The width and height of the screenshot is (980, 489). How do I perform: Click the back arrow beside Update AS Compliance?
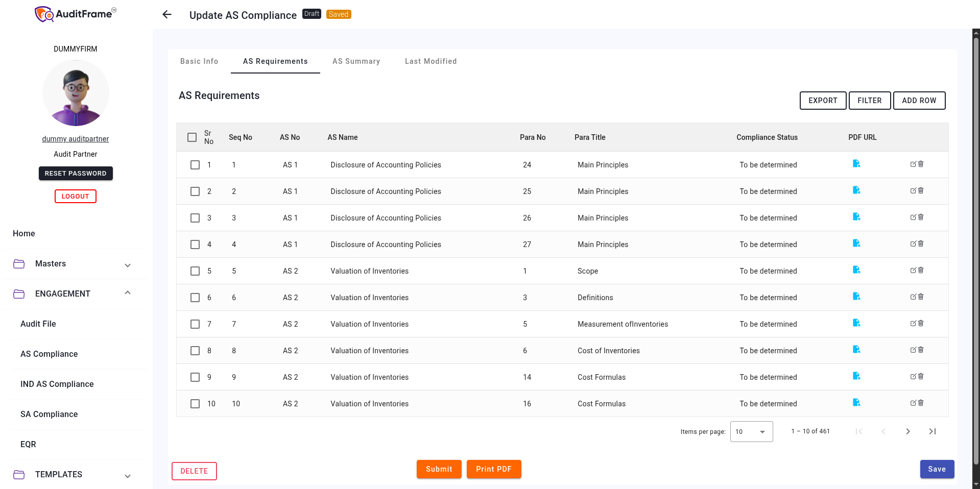click(x=167, y=15)
